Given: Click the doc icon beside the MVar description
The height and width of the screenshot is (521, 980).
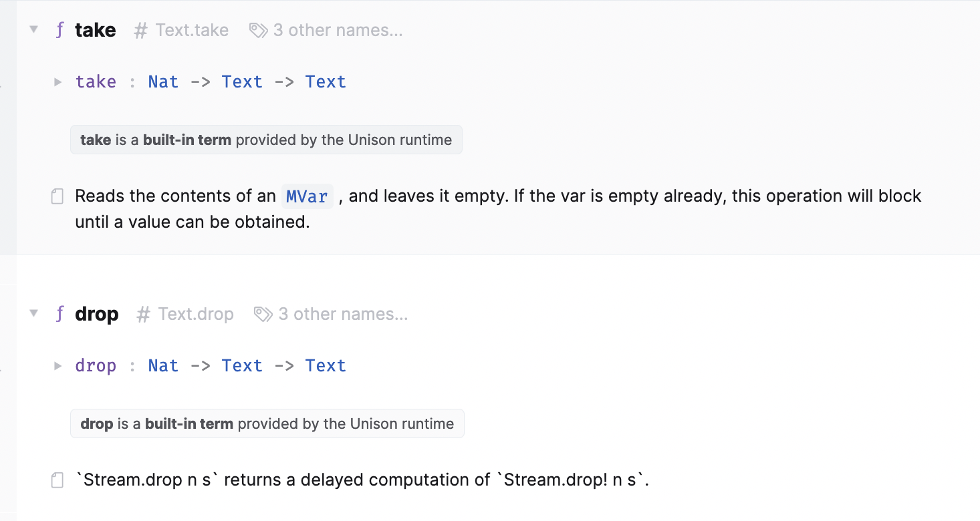Looking at the screenshot, I should pos(57,196).
